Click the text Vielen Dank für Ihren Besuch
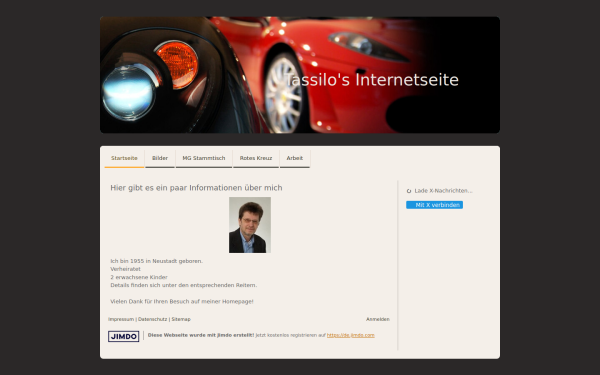Viewport: 600px width, 375px height. (182, 302)
